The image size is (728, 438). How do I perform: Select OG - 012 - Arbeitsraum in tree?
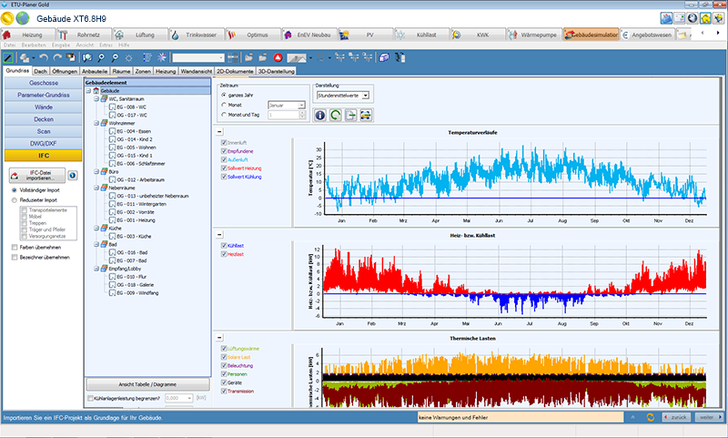tap(140, 181)
